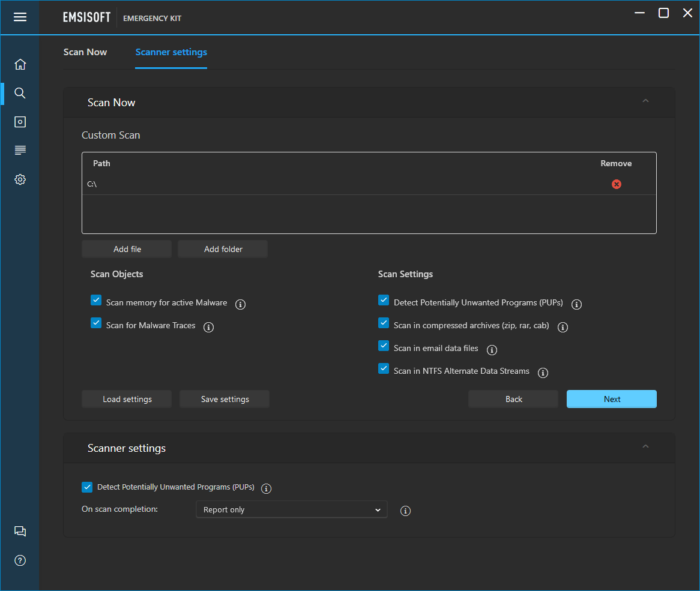Show info for On scan completion
The image size is (700, 591).
(405, 511)
